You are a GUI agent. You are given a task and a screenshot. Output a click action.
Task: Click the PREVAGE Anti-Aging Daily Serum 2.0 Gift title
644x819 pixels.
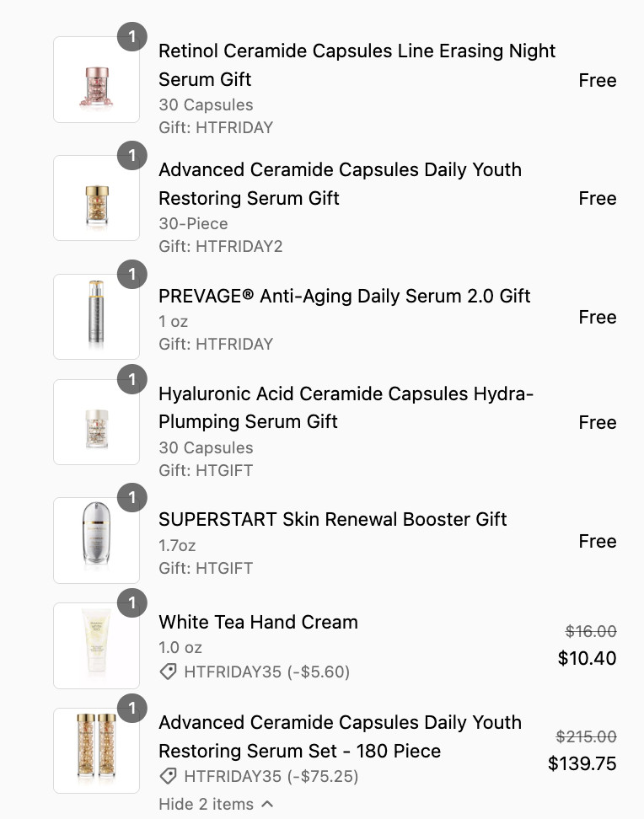click(x=344, y=296)
